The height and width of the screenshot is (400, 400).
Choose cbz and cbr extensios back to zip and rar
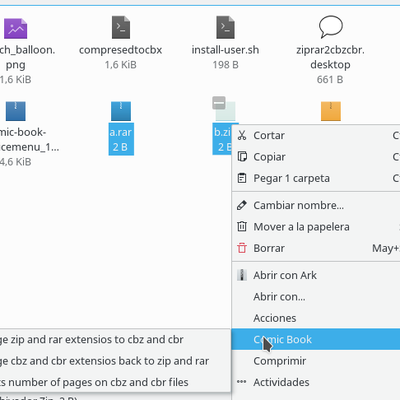click(115, 361)
